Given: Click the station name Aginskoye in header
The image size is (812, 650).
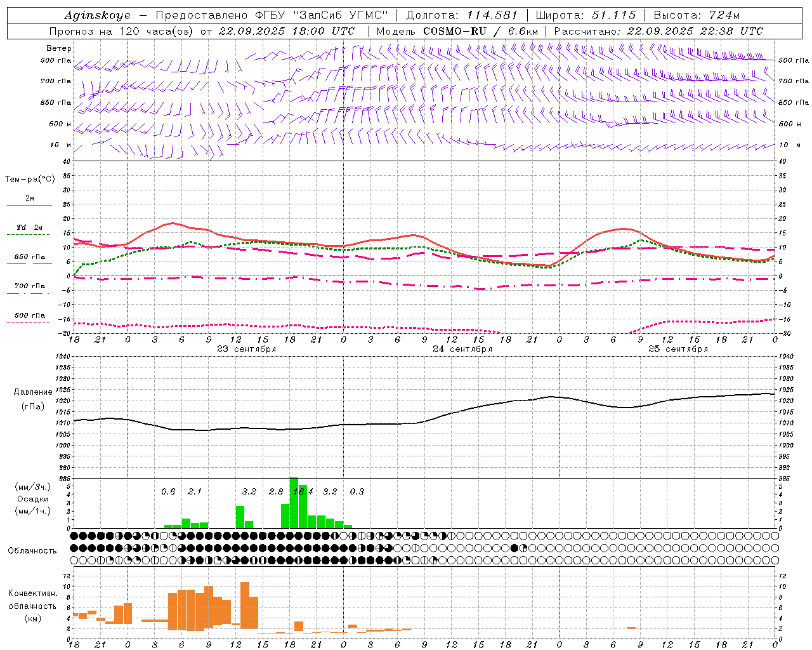Looking at the screenshot, I should pyautogui.click(x=97, y=15).
